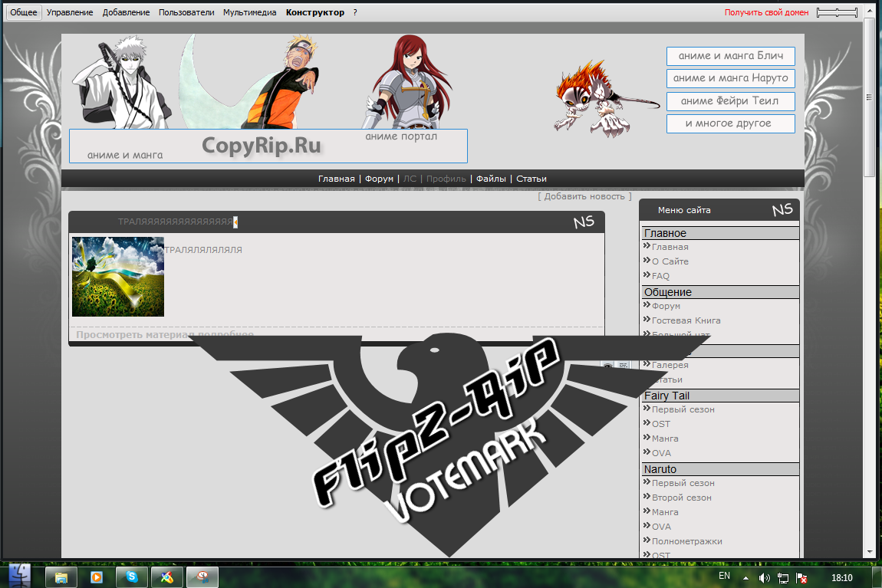Click the page scrollbar down arrow
882x588 pixels.
pyautogui.click(x=870, y=553)
